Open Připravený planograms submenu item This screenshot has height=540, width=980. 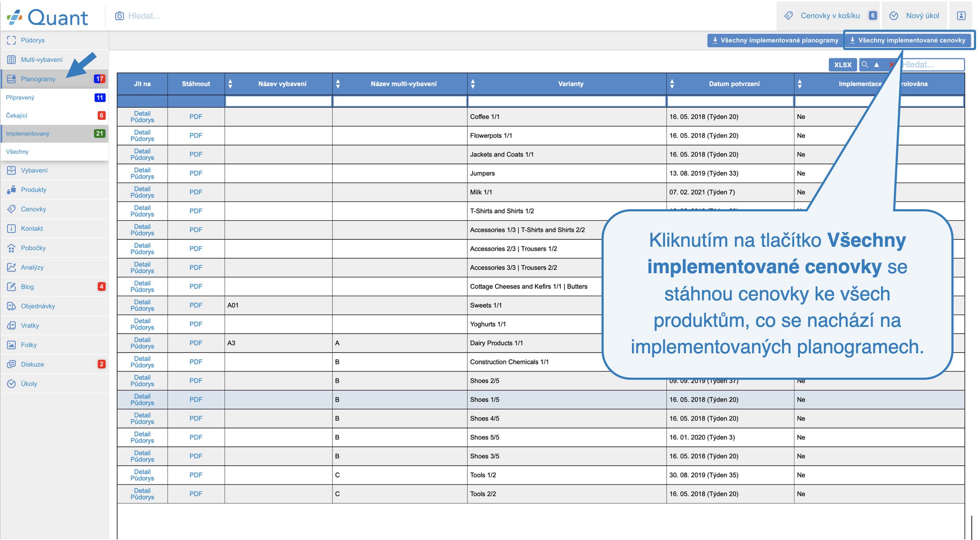pos(54,97)
